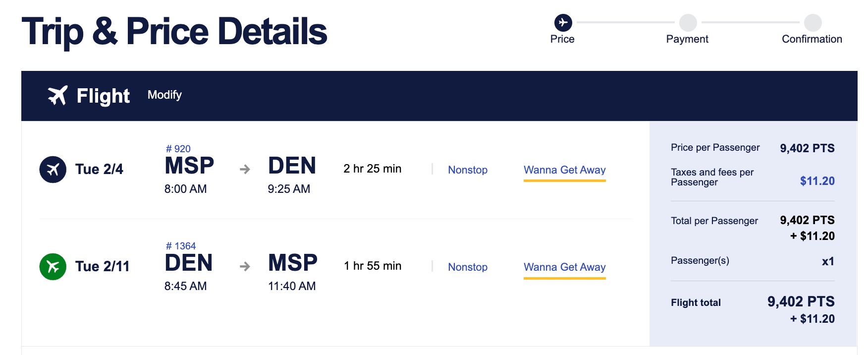Click the plane icon in the Flight header
This screenshot has height=355, width=868.
pyautogui.click(x=57, y=94)
